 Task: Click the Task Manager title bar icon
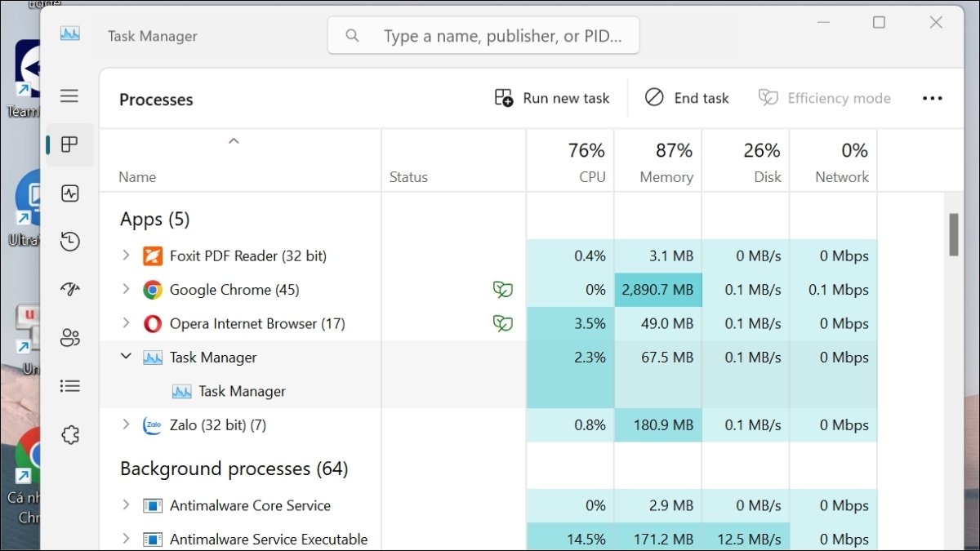(x=69, y=34)
